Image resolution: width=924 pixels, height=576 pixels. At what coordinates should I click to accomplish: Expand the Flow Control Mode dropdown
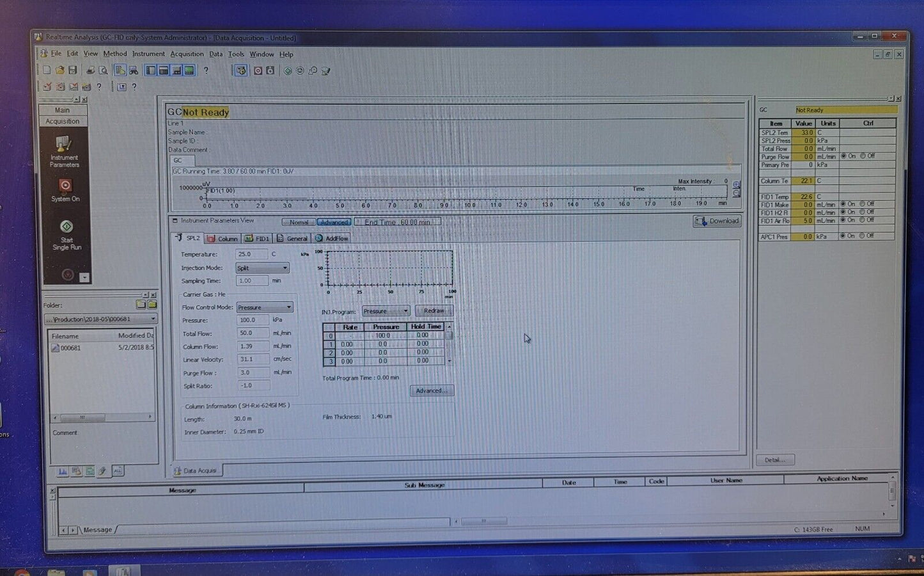(265, 308)
